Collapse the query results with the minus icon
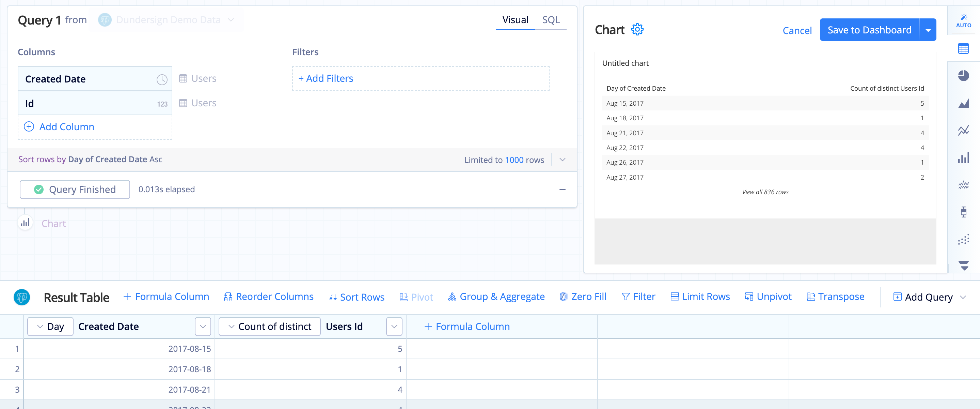Viewport: 980px width, 409px height. pos(562,189)
